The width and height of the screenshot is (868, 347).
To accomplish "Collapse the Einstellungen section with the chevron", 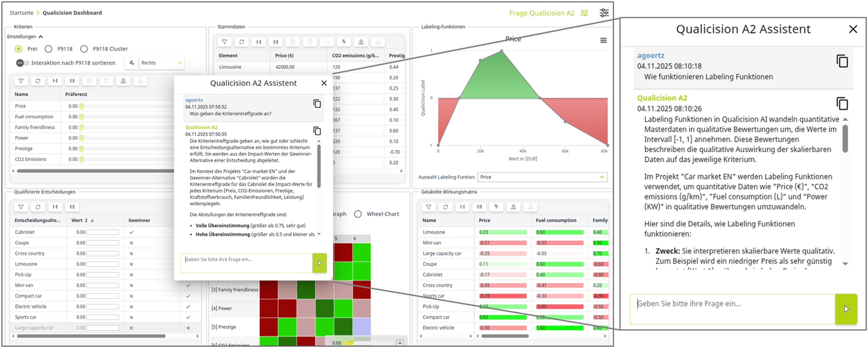I will 41,36.
